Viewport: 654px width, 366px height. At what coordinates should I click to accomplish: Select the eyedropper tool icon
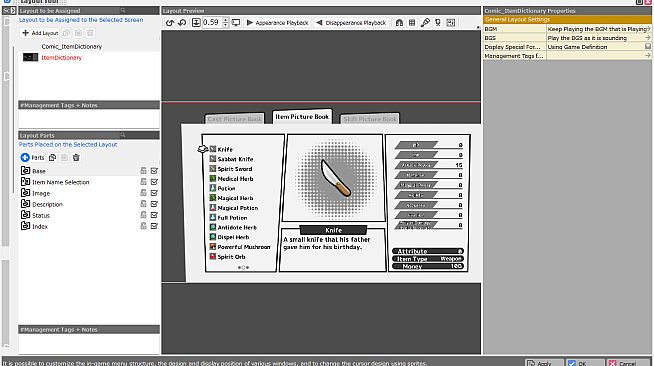pyautogui.click(x=425, y=23)
